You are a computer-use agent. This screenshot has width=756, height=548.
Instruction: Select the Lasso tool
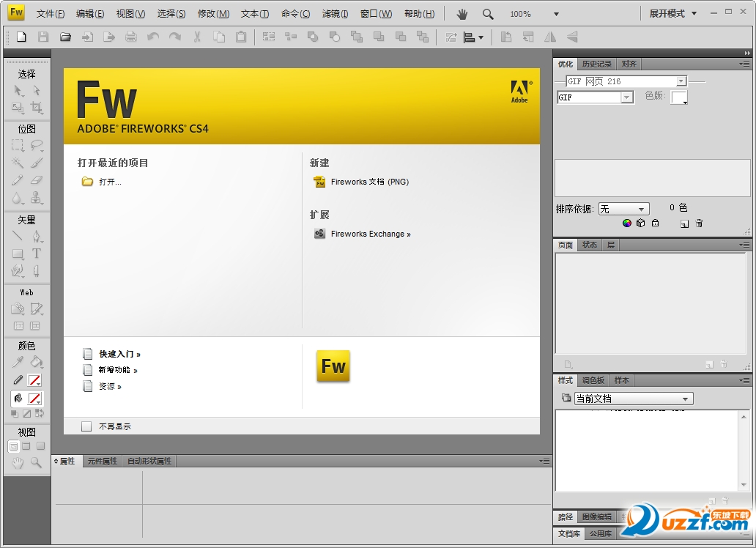coord(37,145)
